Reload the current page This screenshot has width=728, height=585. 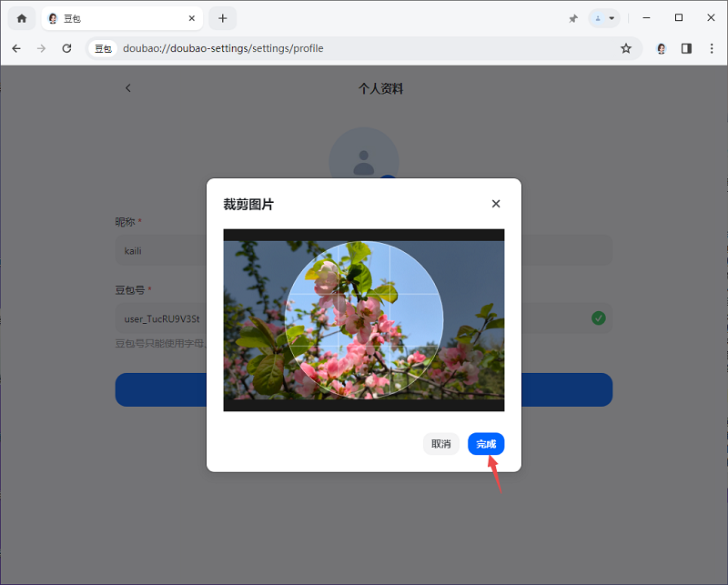click(x=66, y=48)
